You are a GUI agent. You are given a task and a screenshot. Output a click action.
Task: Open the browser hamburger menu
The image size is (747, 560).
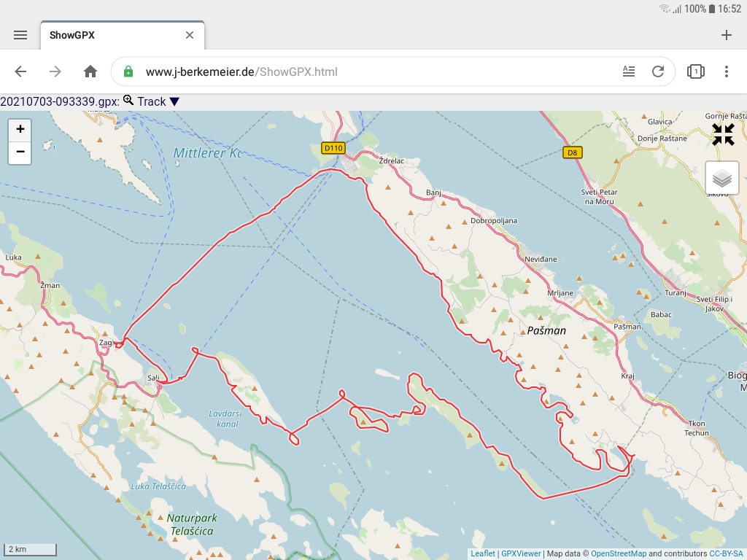coord(20,34)
